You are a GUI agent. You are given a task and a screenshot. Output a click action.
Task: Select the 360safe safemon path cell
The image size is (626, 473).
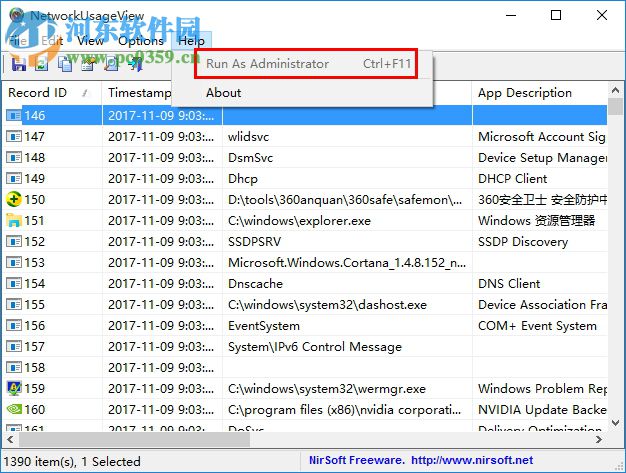[x=347, y=199]
